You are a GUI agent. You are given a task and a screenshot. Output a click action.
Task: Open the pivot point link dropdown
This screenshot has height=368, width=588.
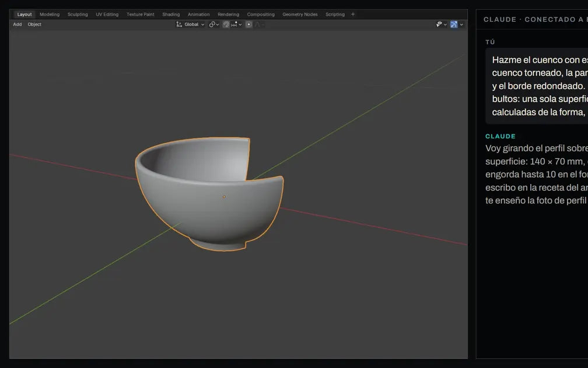(214, 25)
